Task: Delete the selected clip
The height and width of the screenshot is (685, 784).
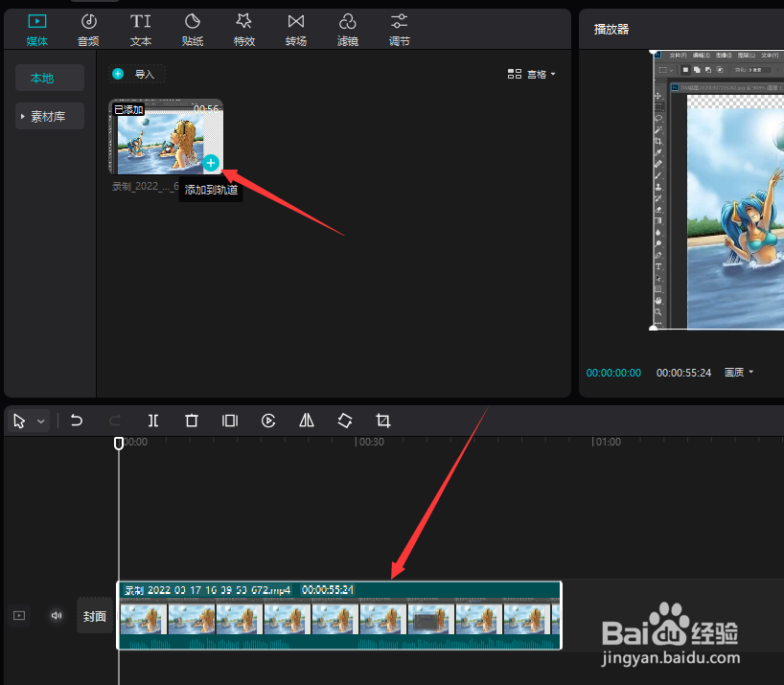Action: pyautogui.click(x=192, y=421)
